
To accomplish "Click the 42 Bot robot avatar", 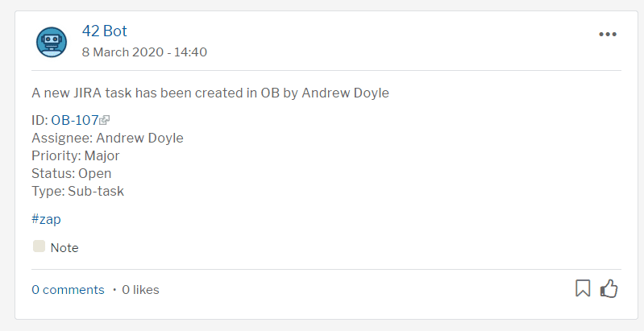I will [52, 42].
